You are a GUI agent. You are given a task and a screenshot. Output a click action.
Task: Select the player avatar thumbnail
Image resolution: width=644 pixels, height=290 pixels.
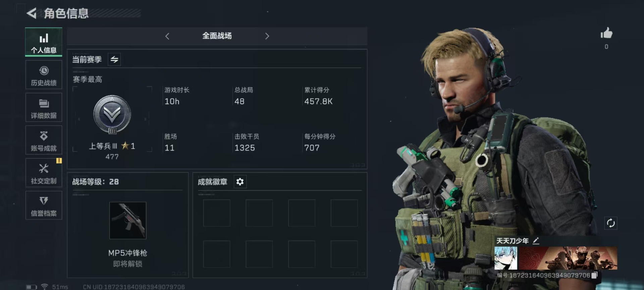point(506,258)
